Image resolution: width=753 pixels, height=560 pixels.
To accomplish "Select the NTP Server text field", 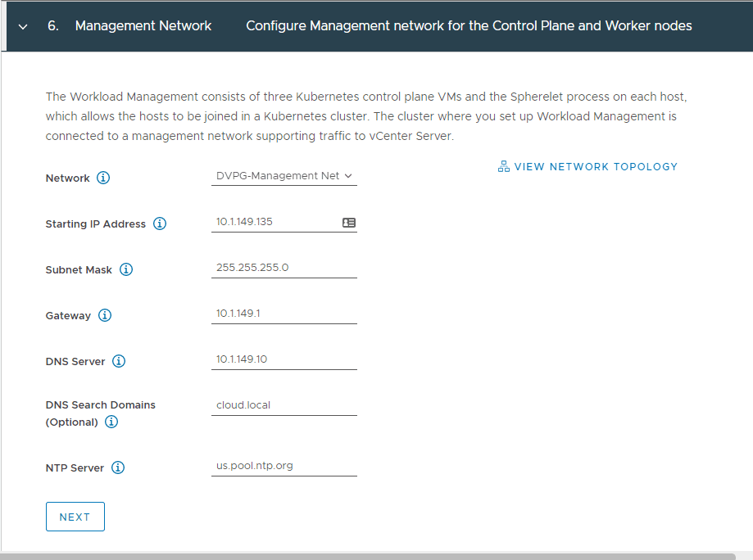I will (284, 465).
